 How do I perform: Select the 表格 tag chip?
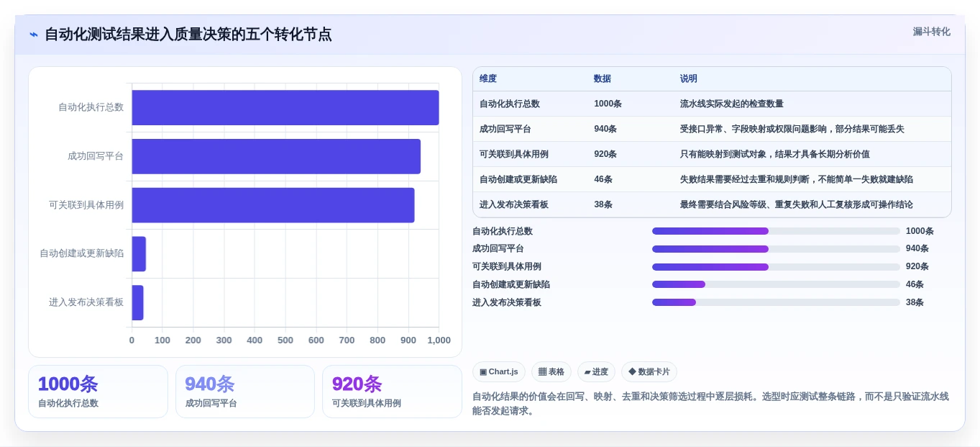551,371
